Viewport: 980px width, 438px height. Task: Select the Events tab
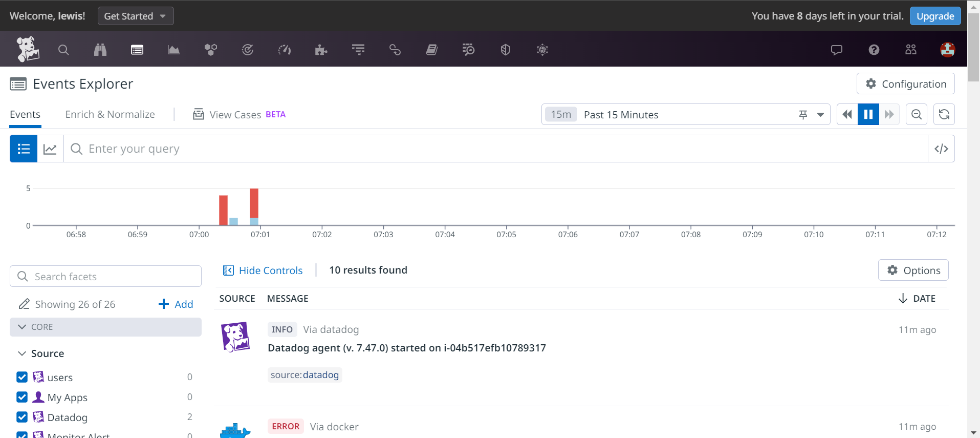pos(25,114)
